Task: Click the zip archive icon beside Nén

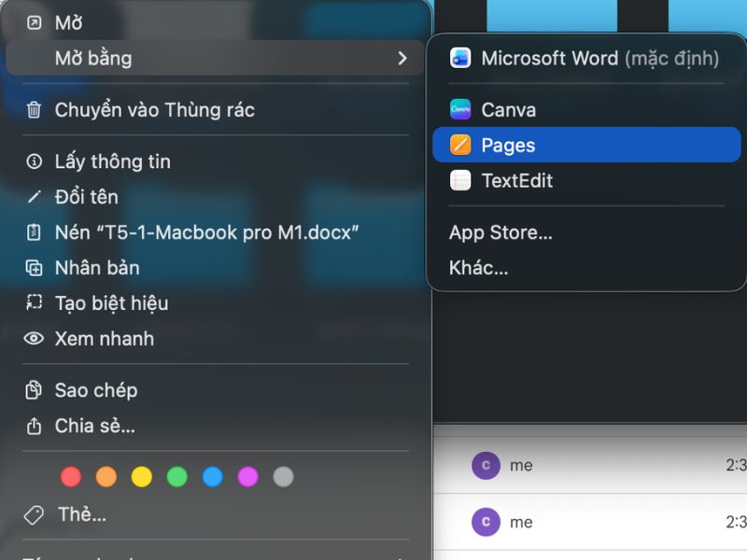Action: [34, 232]
